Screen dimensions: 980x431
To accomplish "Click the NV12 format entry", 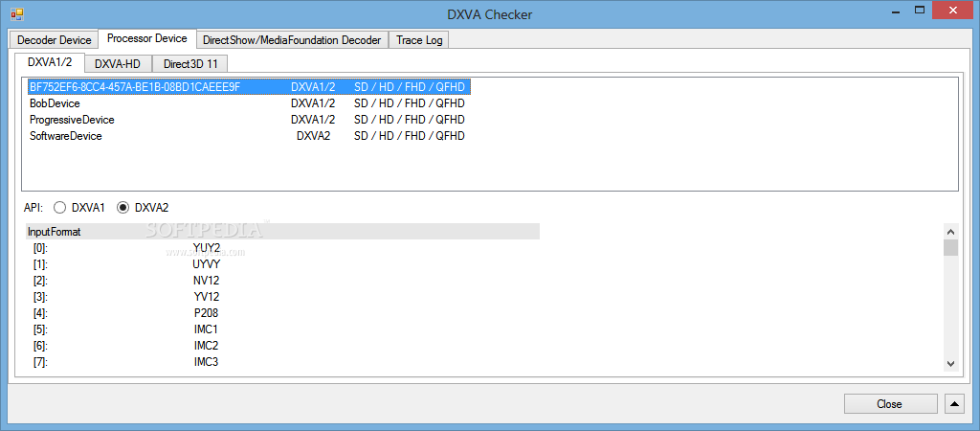I will (207, 281).
